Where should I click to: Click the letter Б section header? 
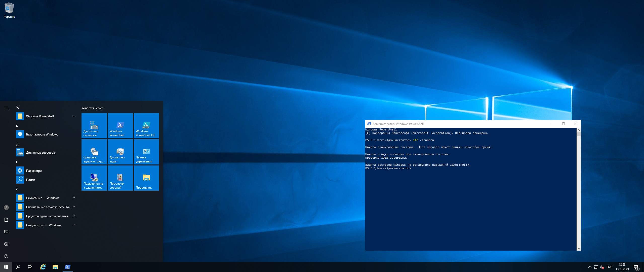click(17, 126)
